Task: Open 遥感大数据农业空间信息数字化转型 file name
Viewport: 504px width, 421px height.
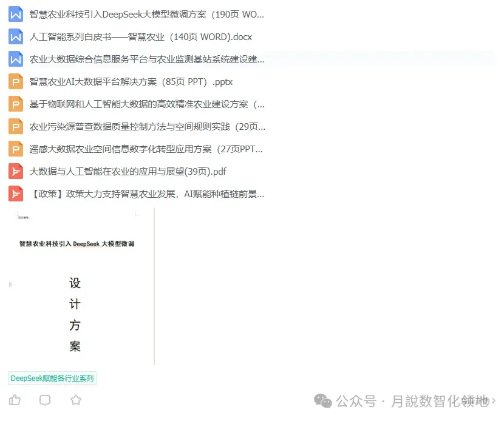Action: pos(146,149)
